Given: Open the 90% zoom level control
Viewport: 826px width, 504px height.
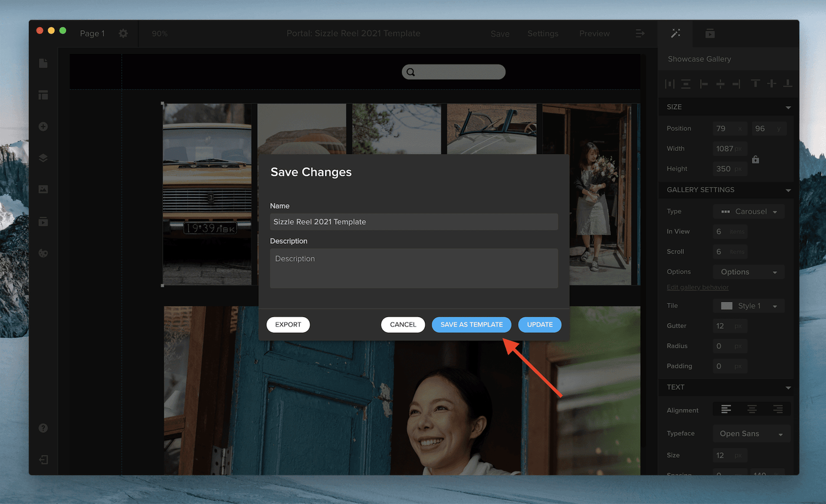Looking at the screenshot, I should (x=160, y=34).
